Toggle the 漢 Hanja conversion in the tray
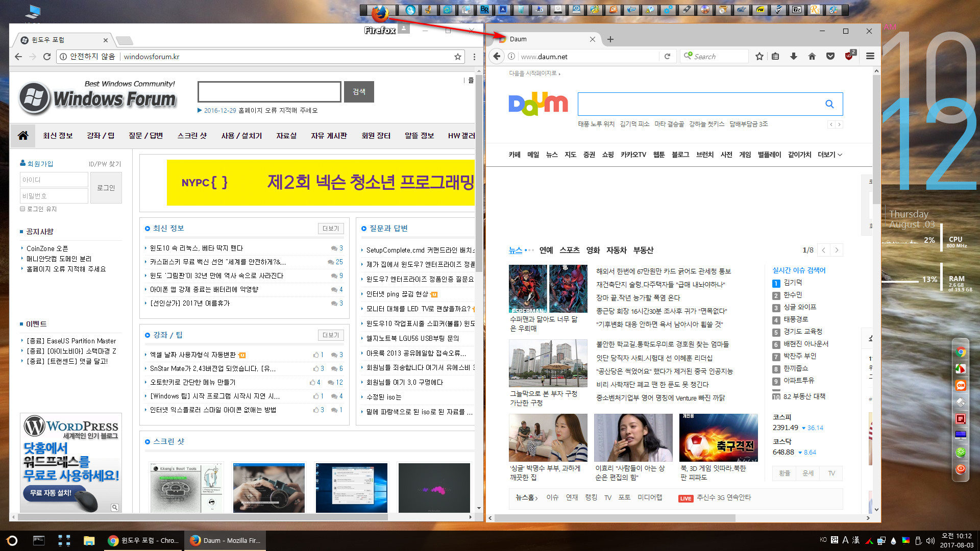Image resolution: width=980 pixels, height=551 pixels. 856,540
